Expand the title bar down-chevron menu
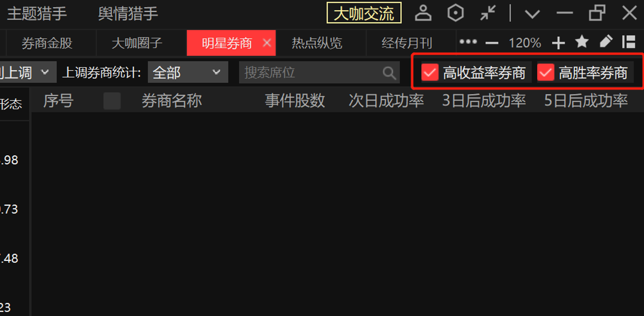Screen dimensions: 644x316 tap(532, 13)
